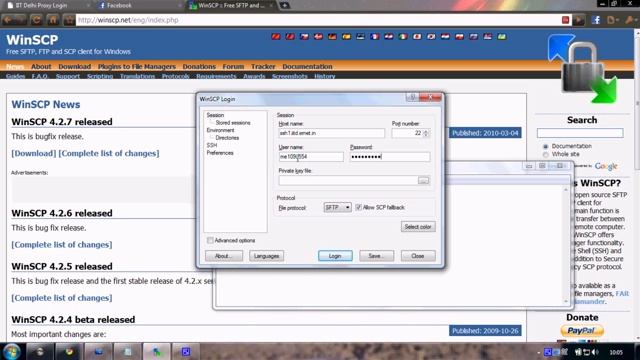The image size is (640, 360).
Task: Open the site's Download menu item
Action: (75, 66)
